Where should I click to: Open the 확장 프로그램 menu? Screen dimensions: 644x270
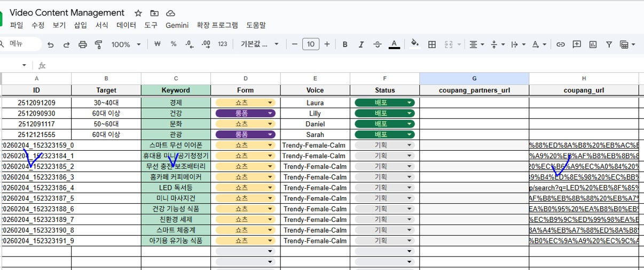tap(217, 25)
